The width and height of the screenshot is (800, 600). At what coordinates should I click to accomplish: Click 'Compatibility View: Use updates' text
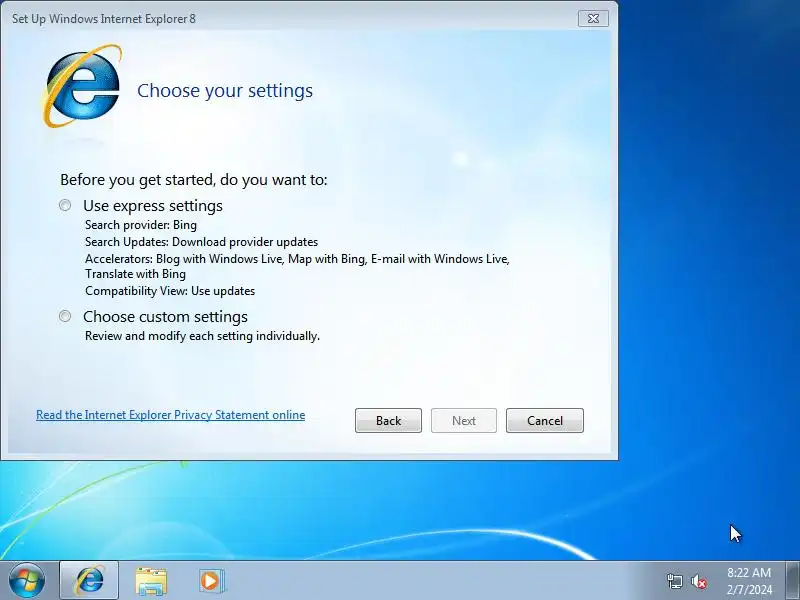(x=170, y=291)
